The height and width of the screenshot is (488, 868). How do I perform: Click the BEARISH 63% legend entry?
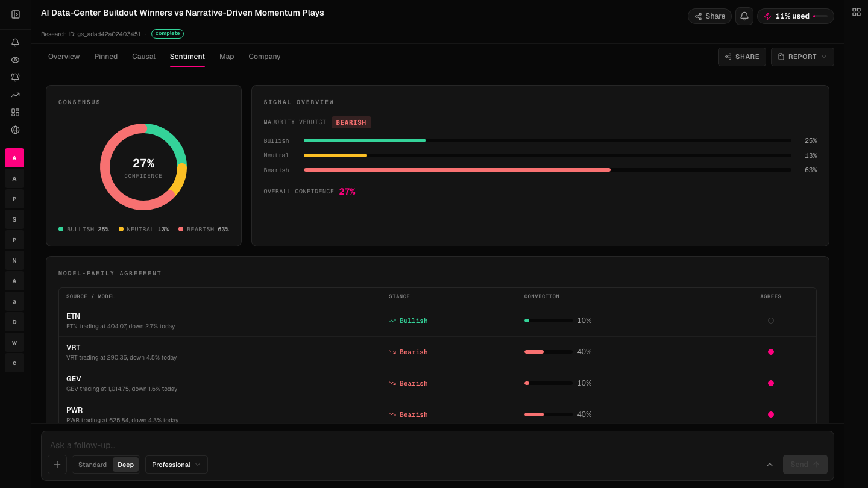[204, 230]
